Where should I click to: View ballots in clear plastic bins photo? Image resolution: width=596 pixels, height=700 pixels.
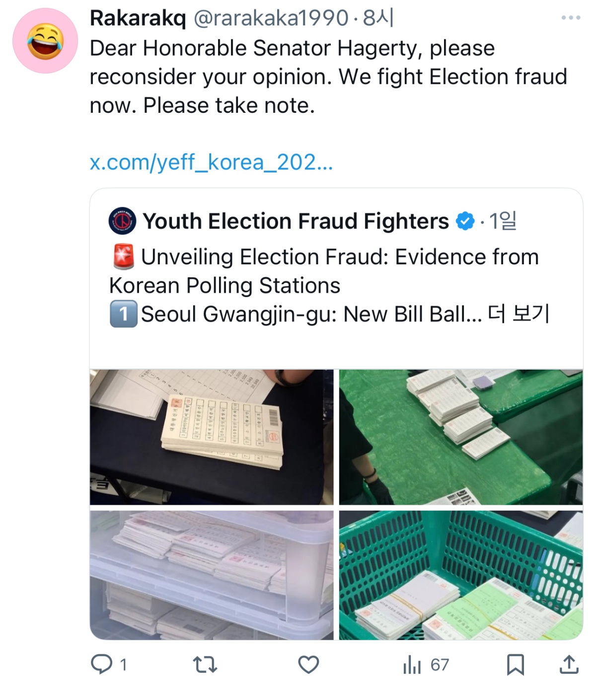pos(212,575)
